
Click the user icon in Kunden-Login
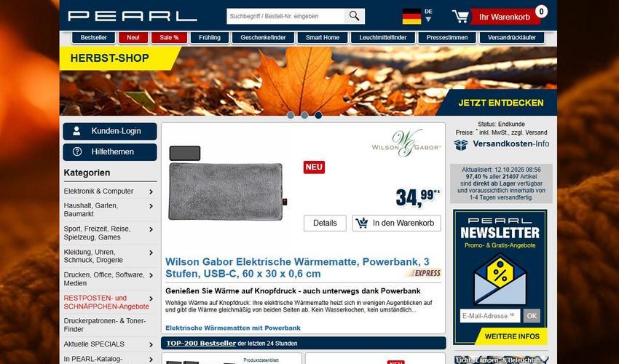[x=76, y=131]
